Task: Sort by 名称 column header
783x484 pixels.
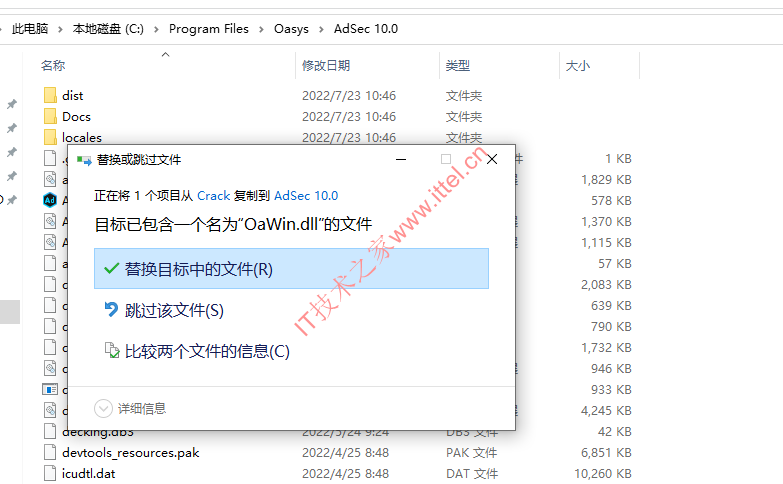Action: [x=52, y=65]
